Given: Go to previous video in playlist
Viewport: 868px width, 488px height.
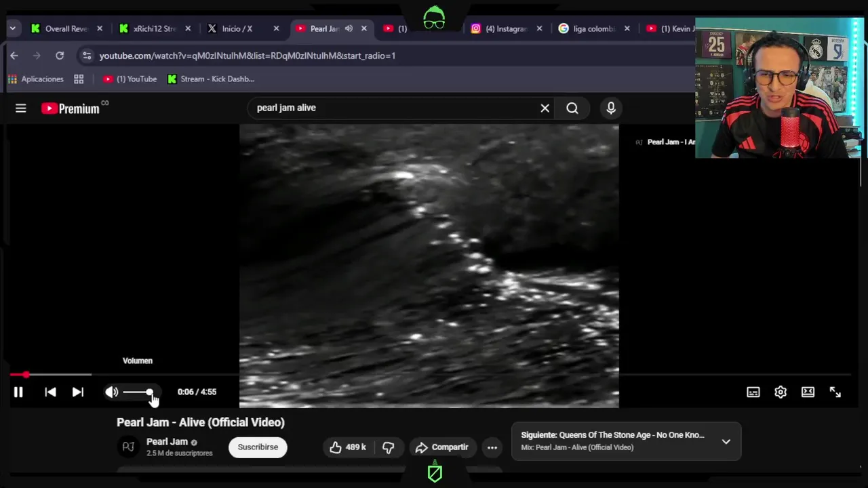Looking at the screenshot, I should (50, 392).
